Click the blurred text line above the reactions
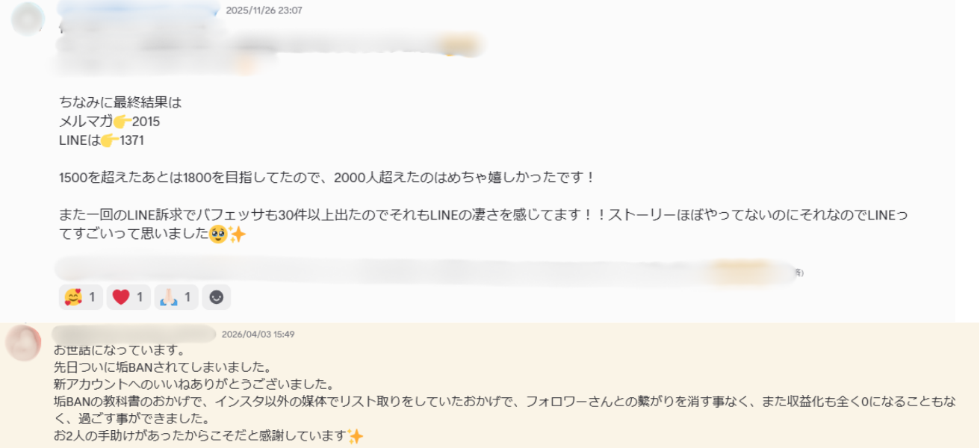 (x=426, y=272)
